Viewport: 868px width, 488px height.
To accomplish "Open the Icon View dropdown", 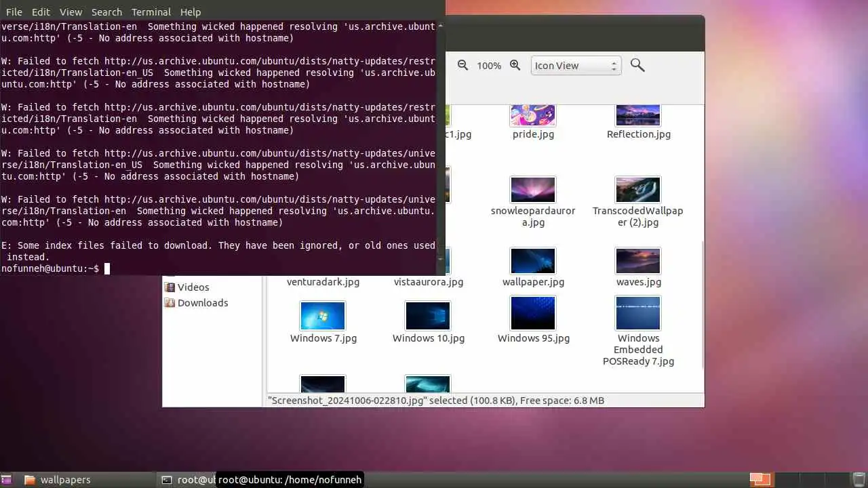I will coord(576,66).
